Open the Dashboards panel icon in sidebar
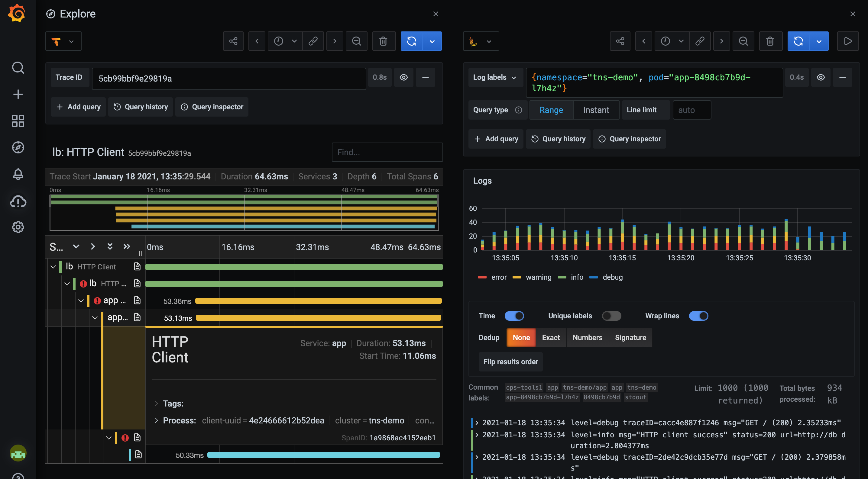Image resolution: width=868 pixels, height=479 pixels. [18, 121]
